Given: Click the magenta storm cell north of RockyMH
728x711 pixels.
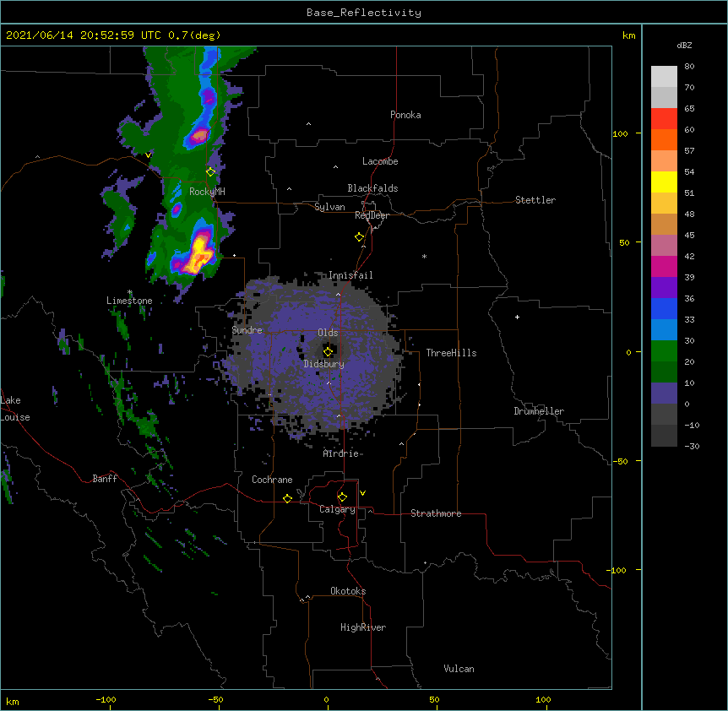Looking at the screenshot, I should pyautogui.click(x=199, y=135).
